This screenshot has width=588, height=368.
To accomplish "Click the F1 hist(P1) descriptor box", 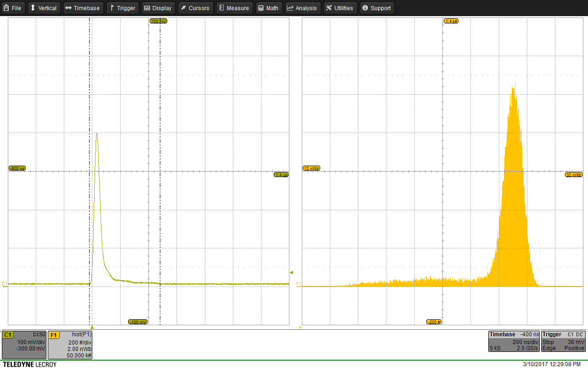I will [70, 345].
